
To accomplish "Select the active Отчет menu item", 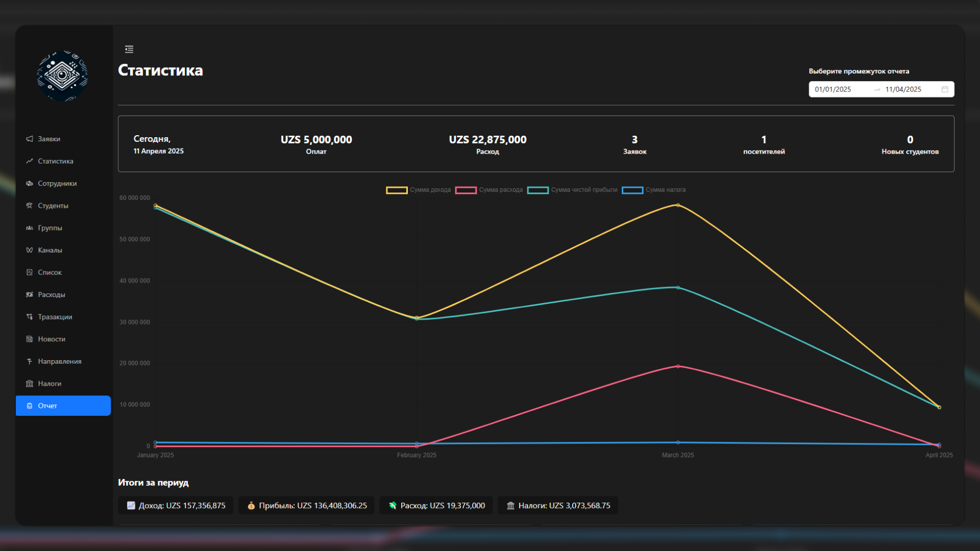I will pyautogui.click(x=63, y=406).
